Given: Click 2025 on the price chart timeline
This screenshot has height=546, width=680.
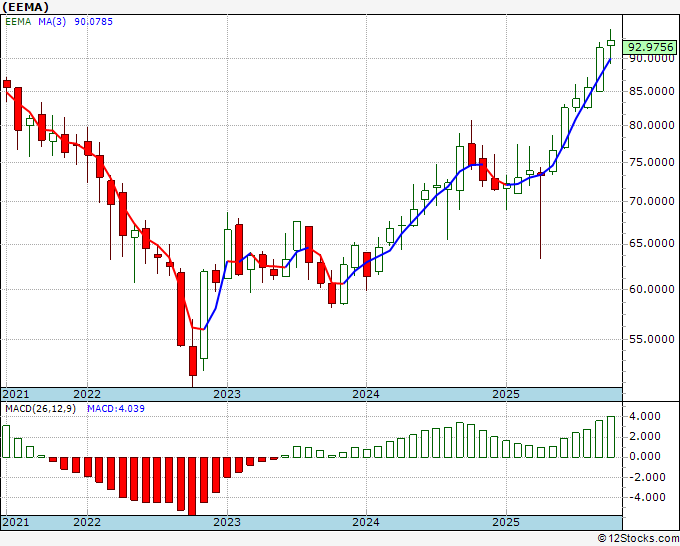Looking at the screenshot, I should click(x=506, y=394).
